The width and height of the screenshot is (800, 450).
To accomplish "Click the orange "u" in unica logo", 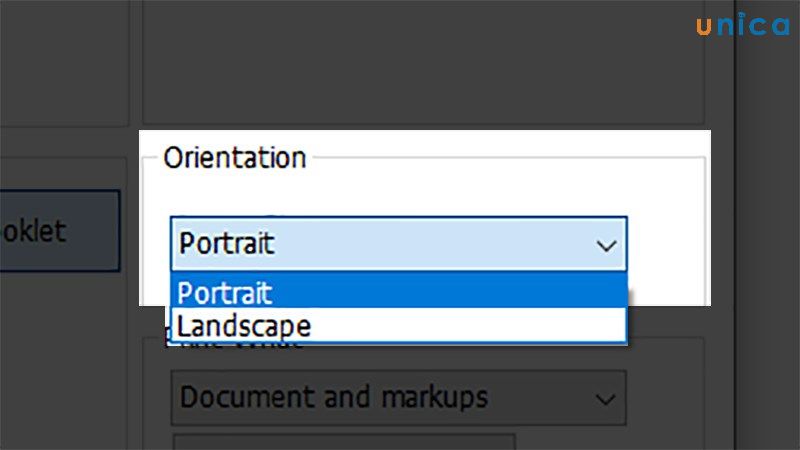I will coord(704,27).
